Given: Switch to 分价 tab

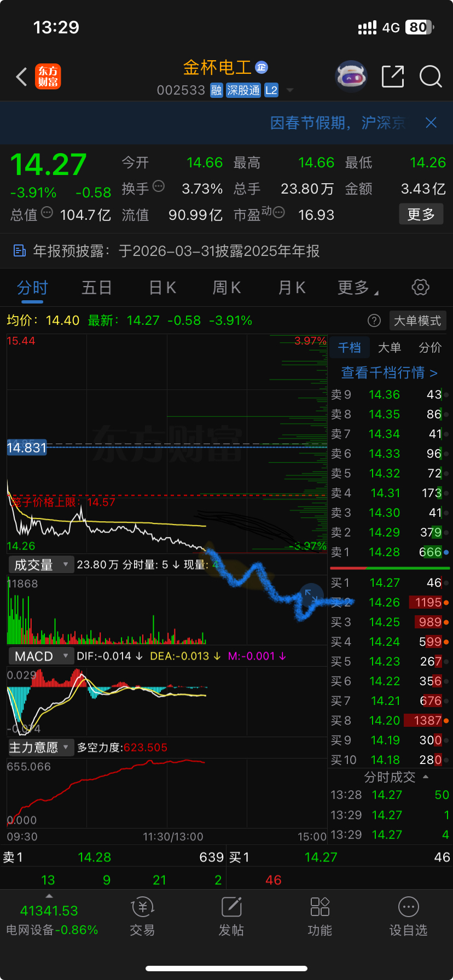Looking at the screenshot, I should click(x=430, y=348).
